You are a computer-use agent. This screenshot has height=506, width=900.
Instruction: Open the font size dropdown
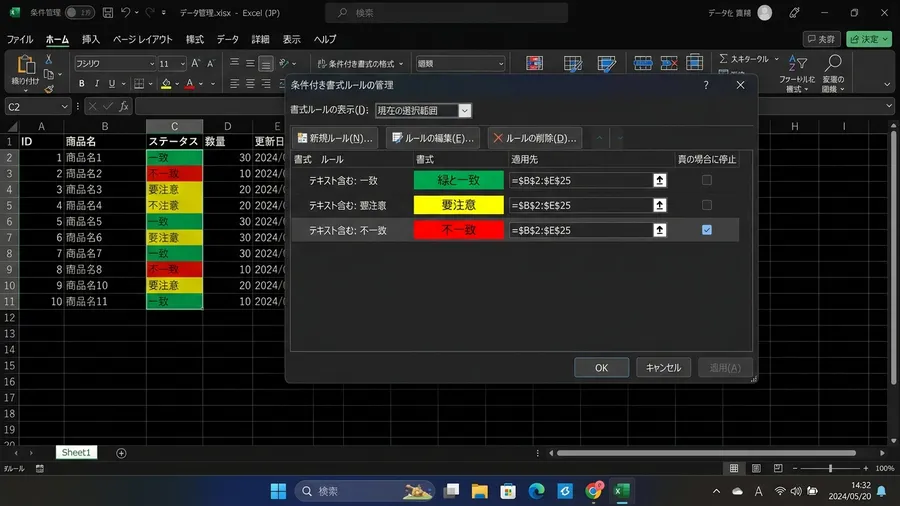(x=183, y=64)
